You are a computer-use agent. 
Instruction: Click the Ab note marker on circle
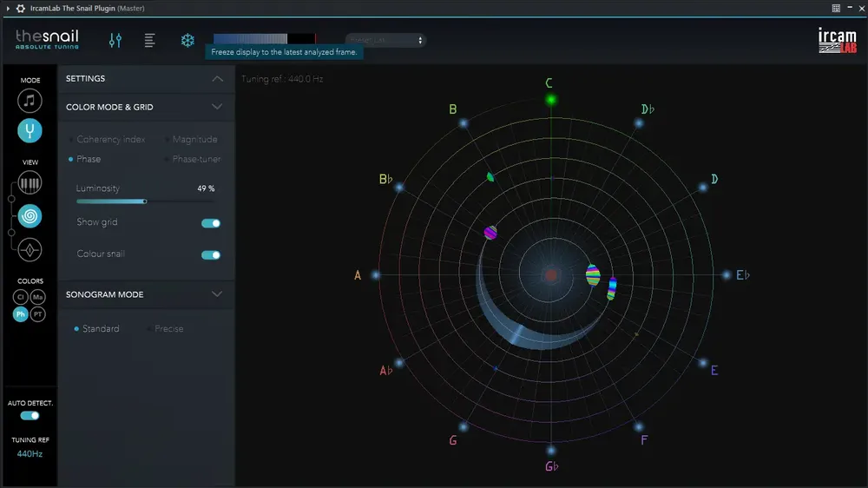coord(399,363)
